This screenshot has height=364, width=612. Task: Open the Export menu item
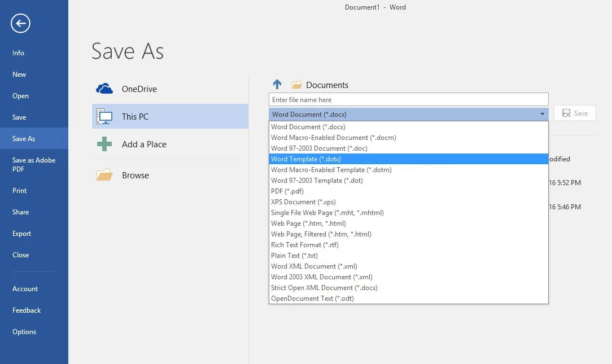[x=22, y=234]
